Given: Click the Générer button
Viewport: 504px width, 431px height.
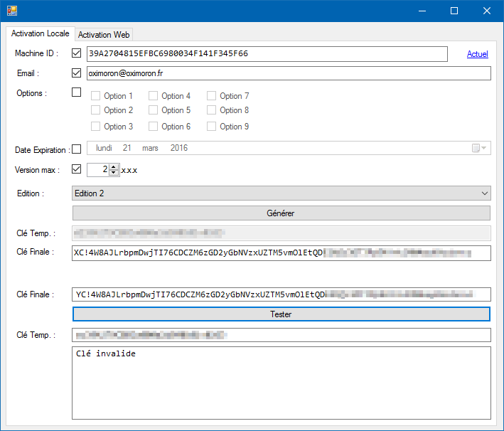Looking at the screenshot, I should coord(282,213).
